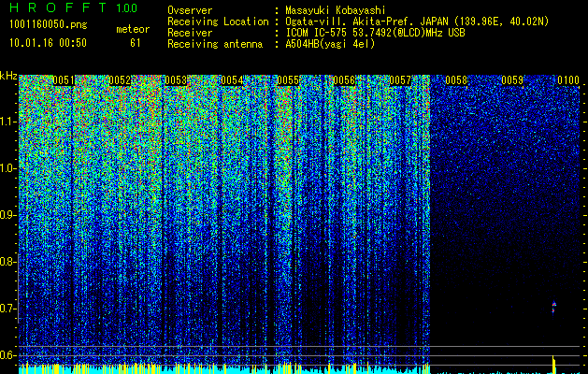
Task: Click the Ovserver field label
Action: (190, 10)
